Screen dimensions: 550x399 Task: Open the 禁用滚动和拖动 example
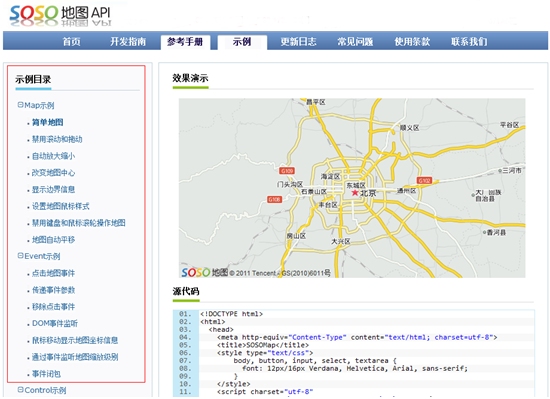pyautogui.click(x=57, y=139)
